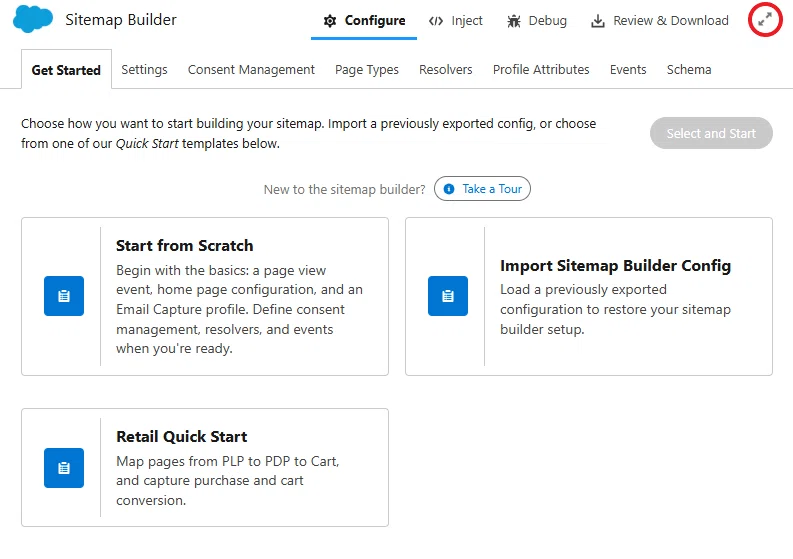Select the Retail Quick Start card title
The image size is (793, 559).
182,436
